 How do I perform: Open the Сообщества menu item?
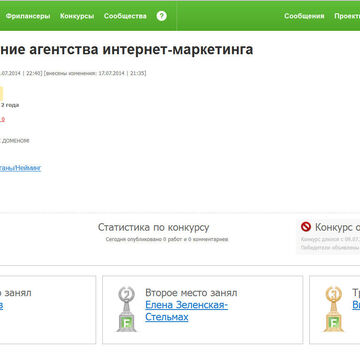point(125,16)
